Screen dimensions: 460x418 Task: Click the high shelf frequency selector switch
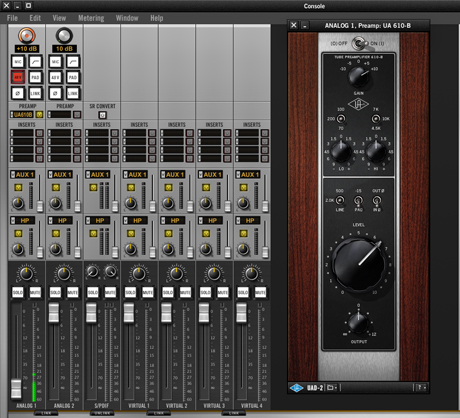[x=376, y=119]
